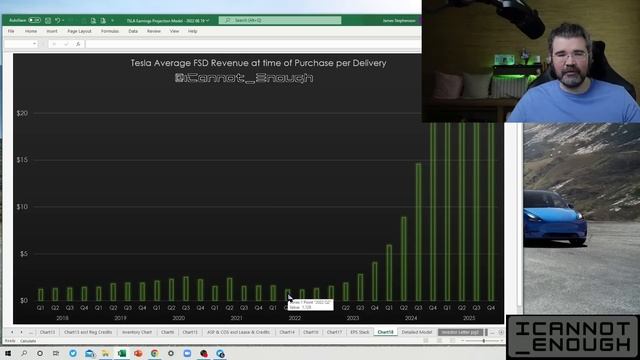Select the $20 vertical axis label
The width and height of the screenshot is (640, 360).
[x=22, y=113]
